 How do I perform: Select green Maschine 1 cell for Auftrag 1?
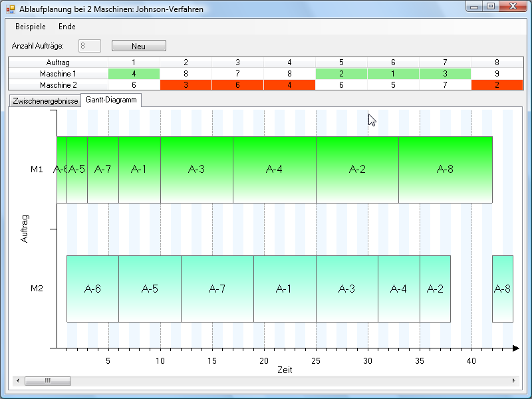(134, 74)
